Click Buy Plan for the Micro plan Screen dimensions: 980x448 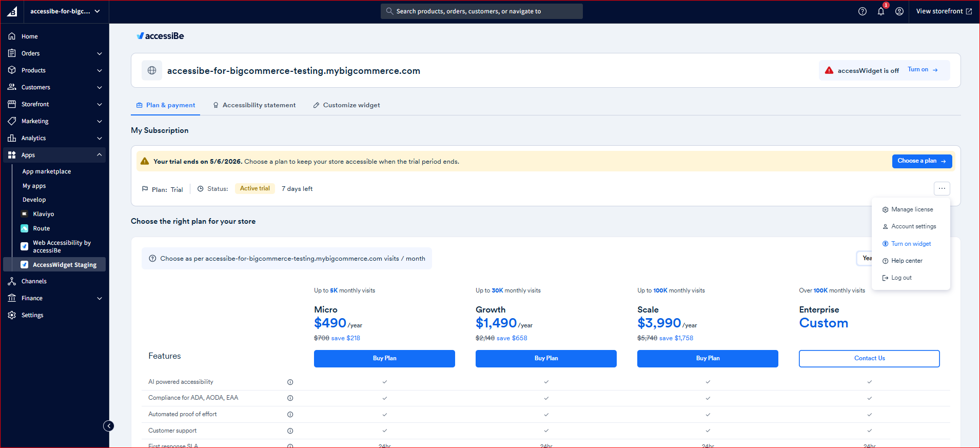point(384,358)
